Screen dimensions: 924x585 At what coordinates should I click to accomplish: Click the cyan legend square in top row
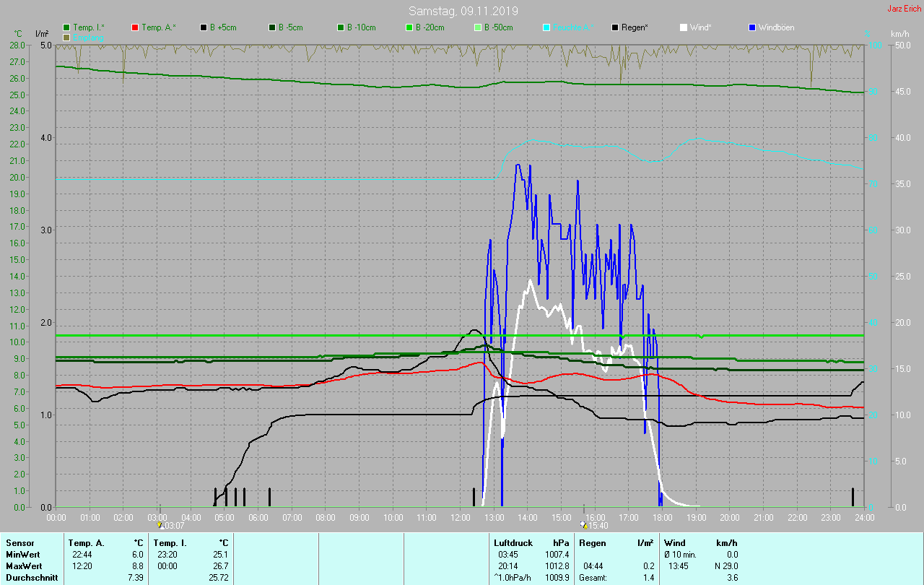click(546, 27)
